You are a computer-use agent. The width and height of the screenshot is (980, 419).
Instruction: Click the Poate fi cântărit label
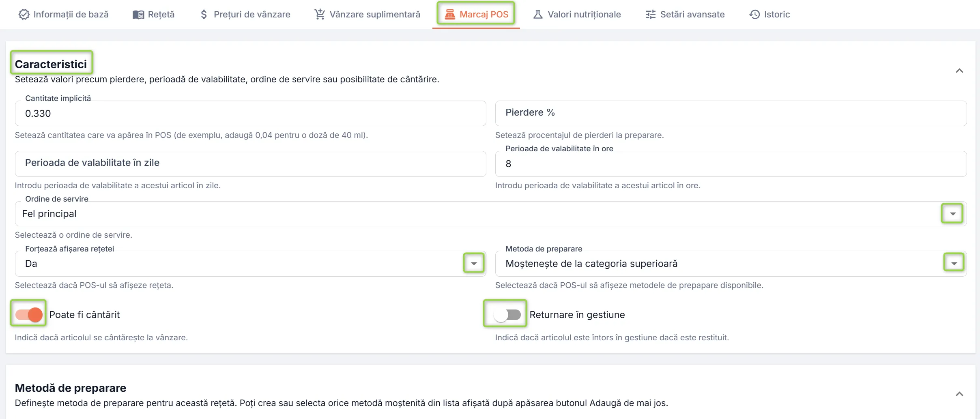click(84, 315)
